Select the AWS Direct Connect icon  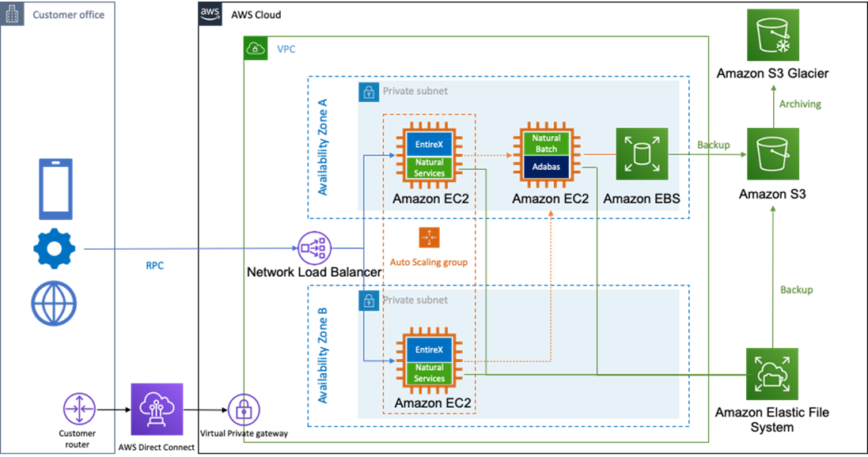coord(157,410)
